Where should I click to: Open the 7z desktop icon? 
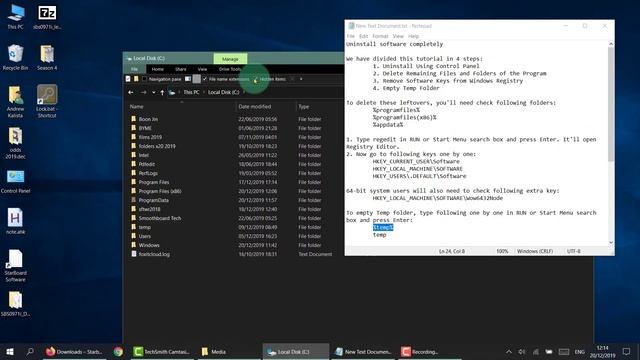47,16
